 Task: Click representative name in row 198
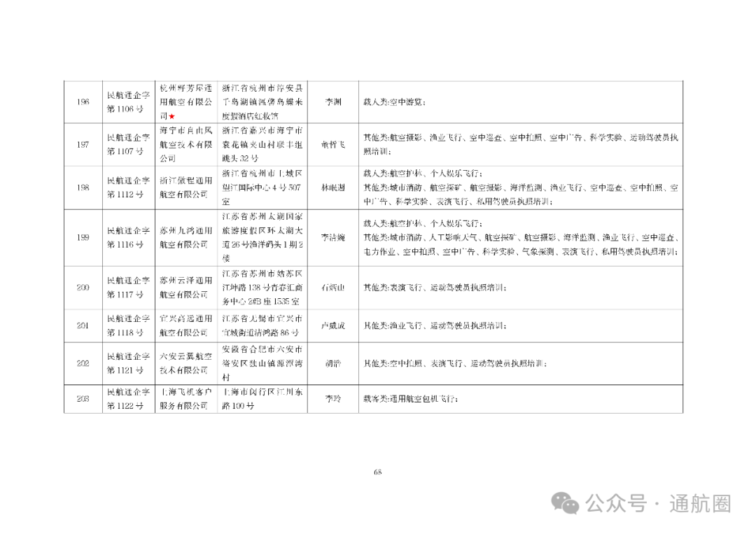point(333,188)
